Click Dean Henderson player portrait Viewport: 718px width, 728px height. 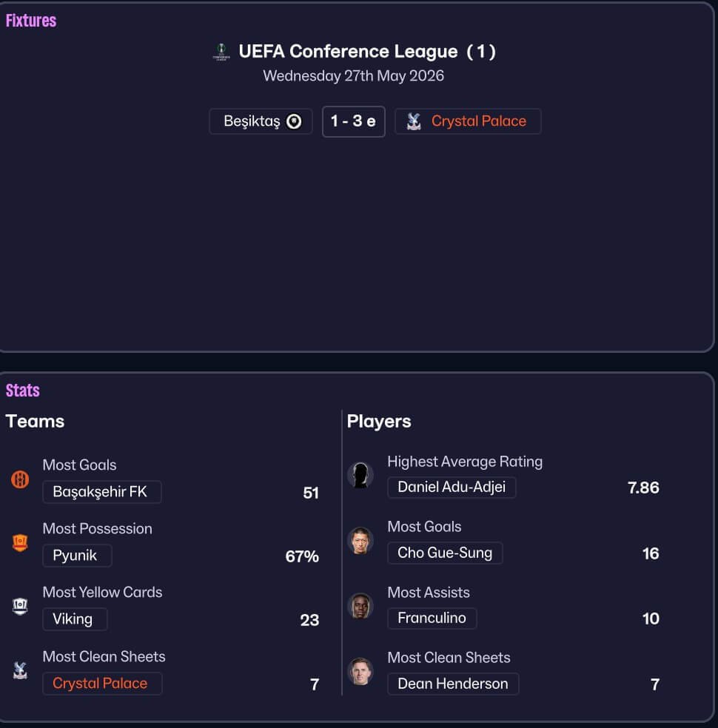pyautogui.click(x=360, y=671)
